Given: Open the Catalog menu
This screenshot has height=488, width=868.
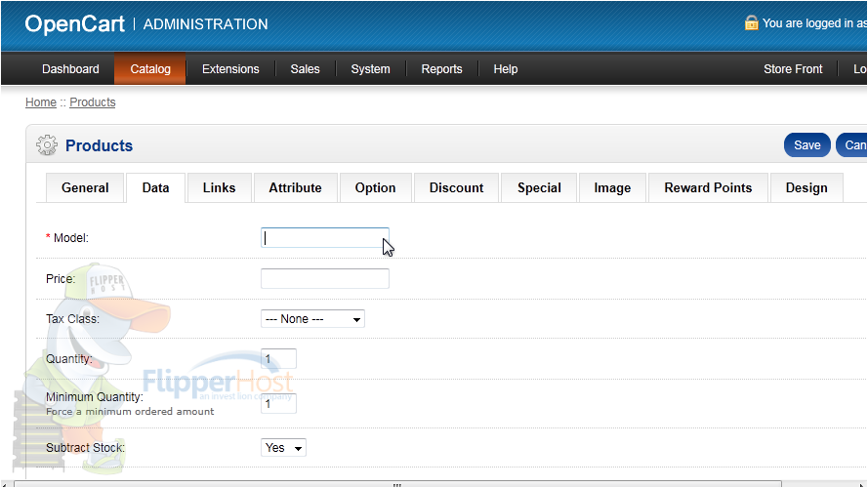Looking at the screenshot, I should coord(150,69).
